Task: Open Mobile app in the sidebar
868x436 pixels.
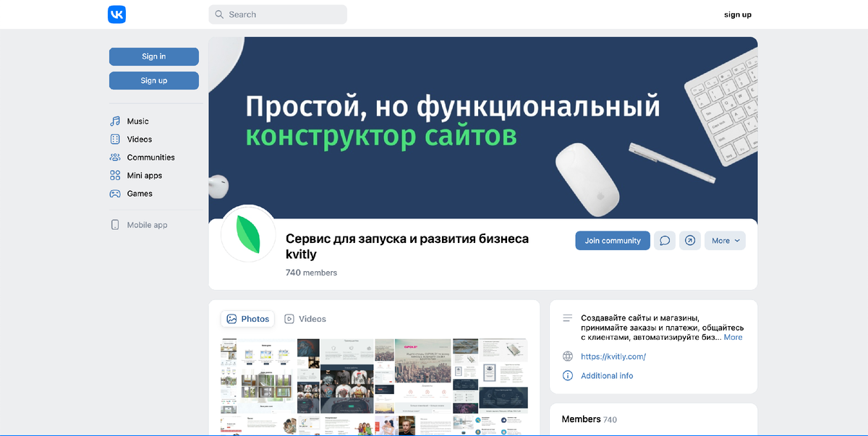Action: [147, 225]
